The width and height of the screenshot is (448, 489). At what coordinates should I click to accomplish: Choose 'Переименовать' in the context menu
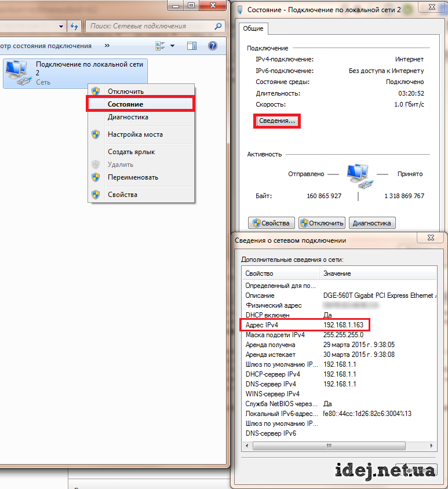coord(141,177)
